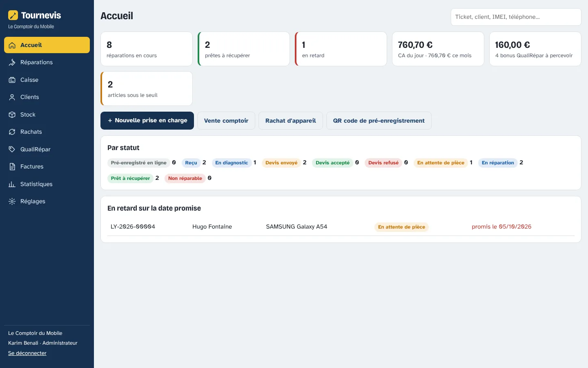Click QR code de pré-enregistrement button
This screenshot has height=368, width=588.
click(379, 121)
